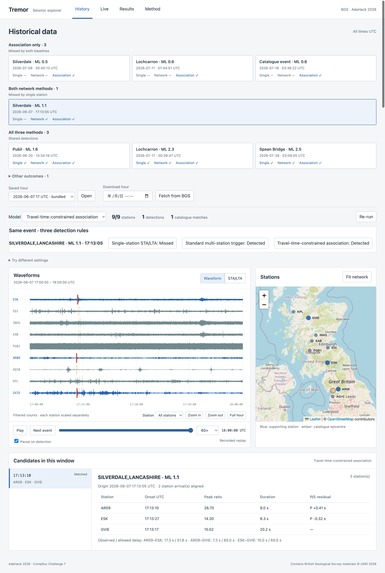Click the page vertical scrollbar
Image resolution: width=385 pixels, height=573 pixels.
point(383,55)
